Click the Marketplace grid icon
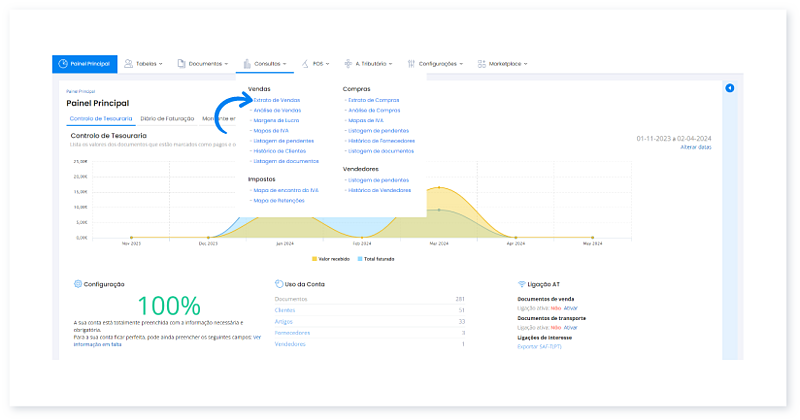This screenshot has width=800, height=420. [481, 64]
